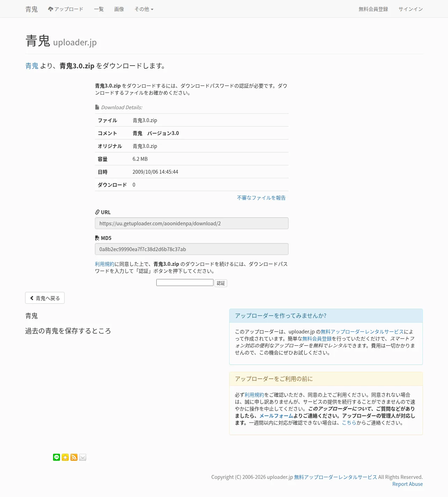Click 無料会員登録 in the top bar
The width and height of the screenshot is (448, 497).
373,9
